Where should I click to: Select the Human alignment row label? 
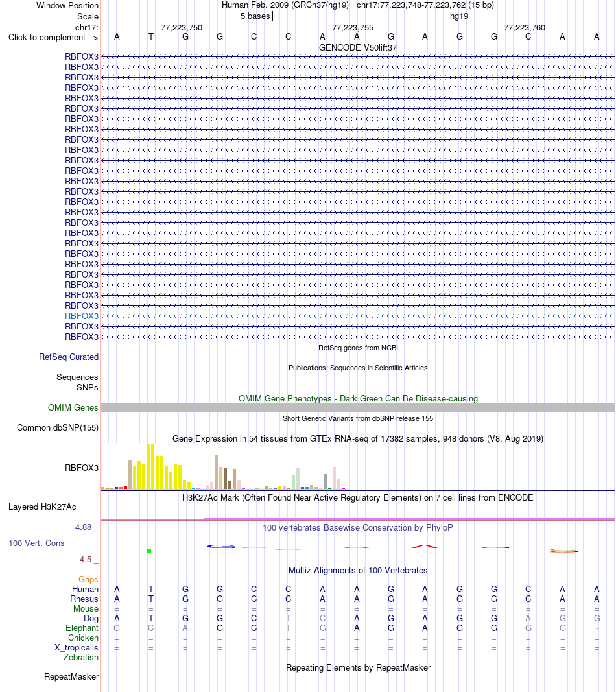click(85, 589)
